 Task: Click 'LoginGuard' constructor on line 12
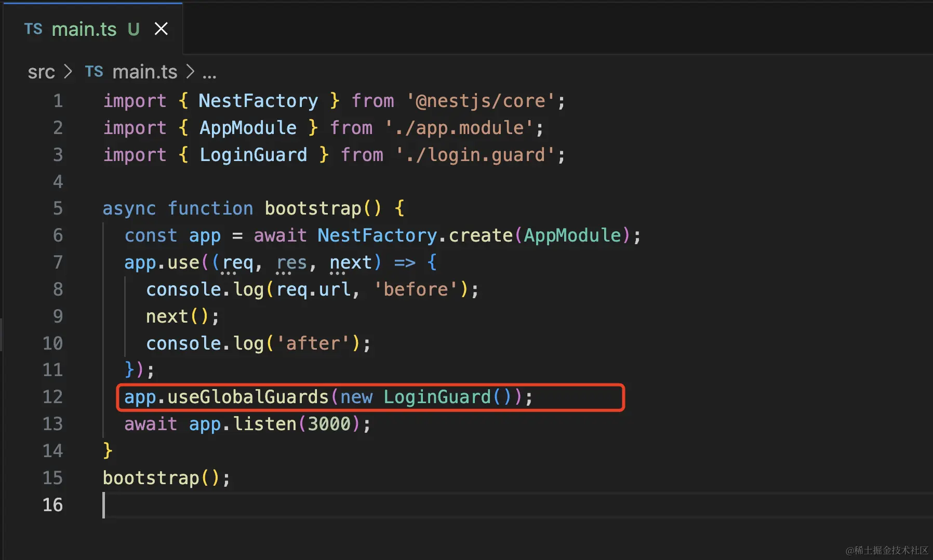[x=437, y=397]
